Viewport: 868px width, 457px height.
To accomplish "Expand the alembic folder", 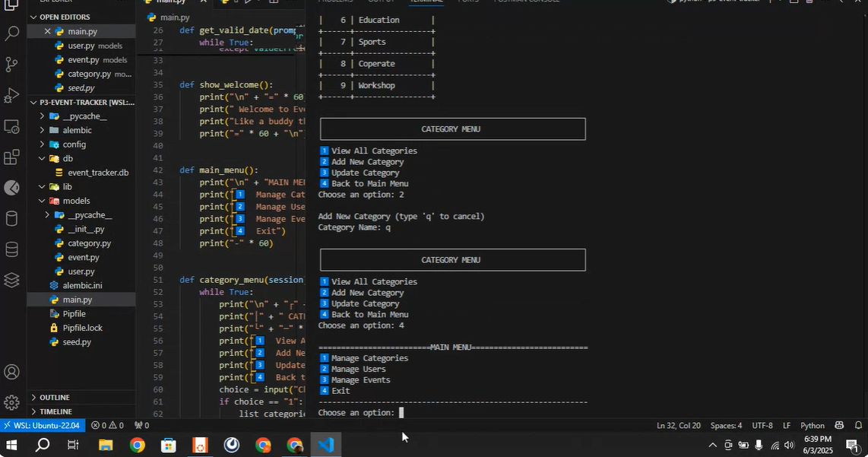I will pos(77,130).
